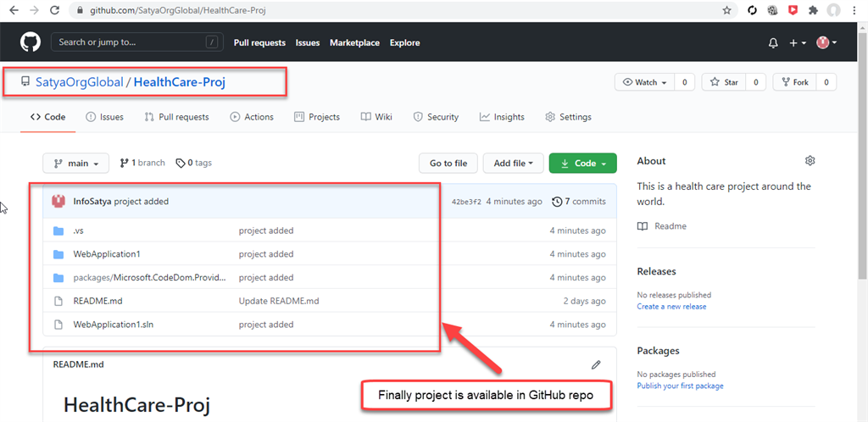Bookmark page with the star icon
The image size is (868, 422).
(726, 10)
